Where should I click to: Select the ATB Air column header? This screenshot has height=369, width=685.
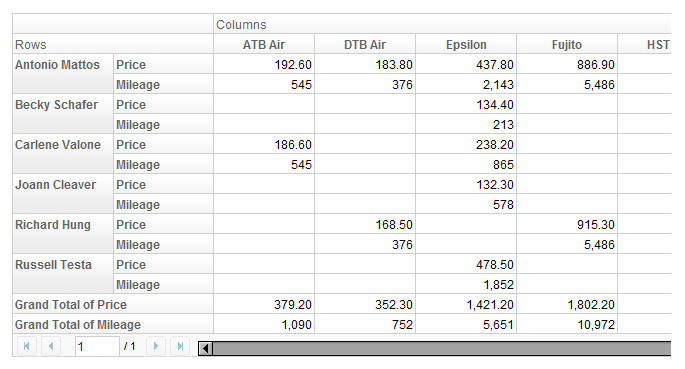pyautogui.click(x=264, y=44)
